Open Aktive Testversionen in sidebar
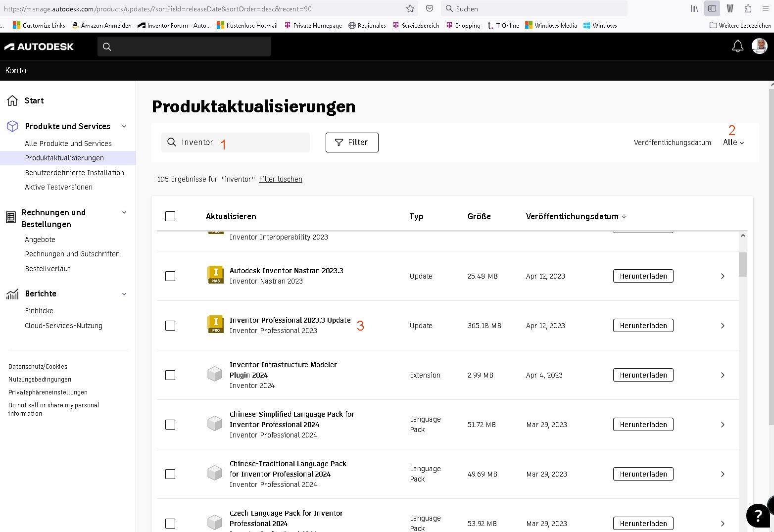Viewport: 774px width, 532px height. (x=58, y=187)
